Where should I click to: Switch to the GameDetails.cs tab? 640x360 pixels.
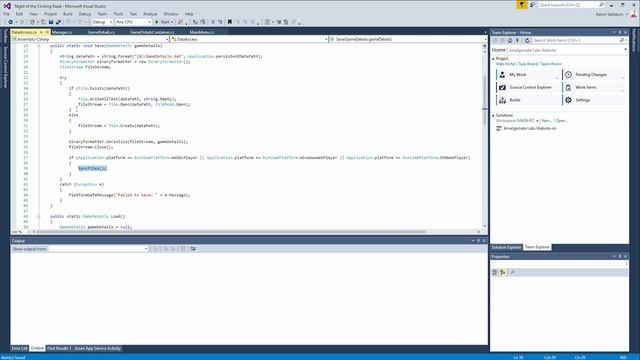[x=101, y=32]
